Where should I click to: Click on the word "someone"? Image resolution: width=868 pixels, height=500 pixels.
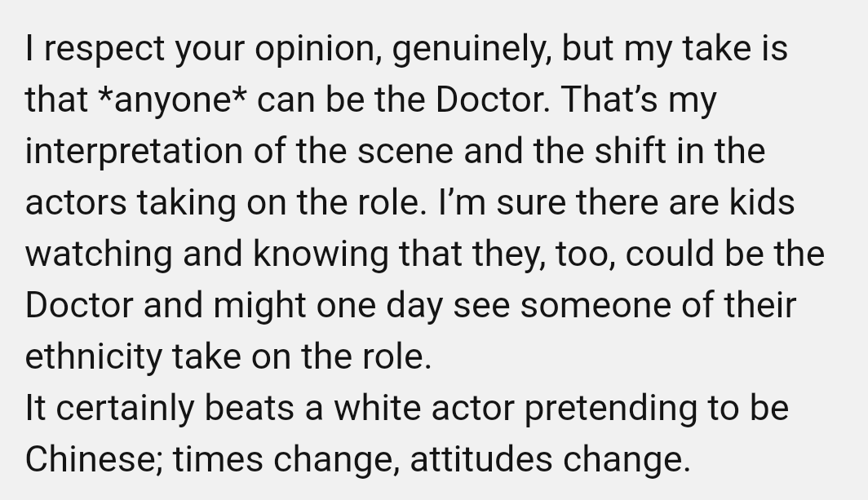pos(596,306)
